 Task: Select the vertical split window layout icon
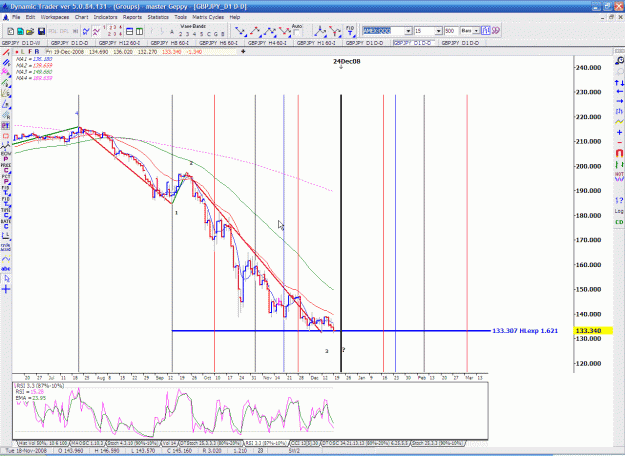(139, 31)
